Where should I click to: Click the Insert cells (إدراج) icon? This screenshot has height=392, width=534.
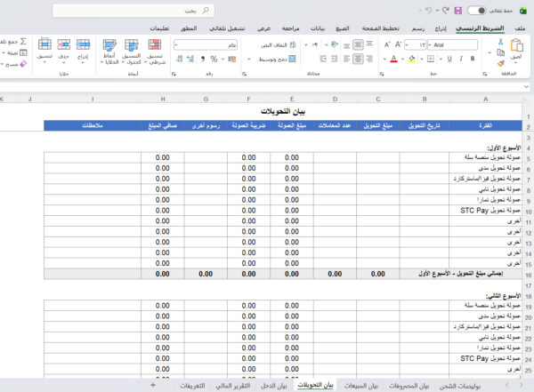click(83, 44)
